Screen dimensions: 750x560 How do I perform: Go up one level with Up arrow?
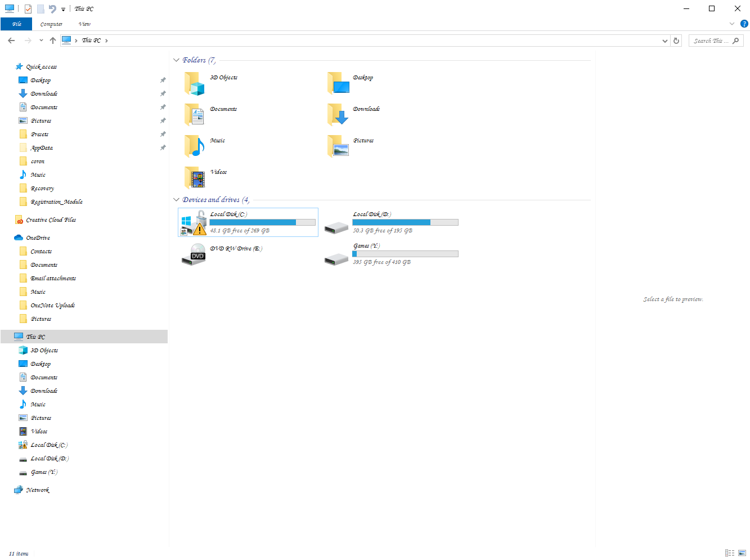pyautogui.click(x=53, y=41)
